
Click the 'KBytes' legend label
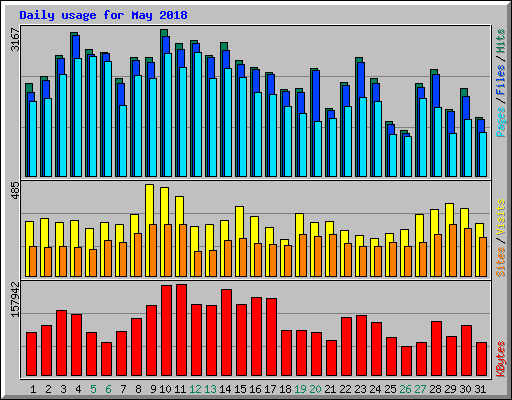click(x=500, y=359)
